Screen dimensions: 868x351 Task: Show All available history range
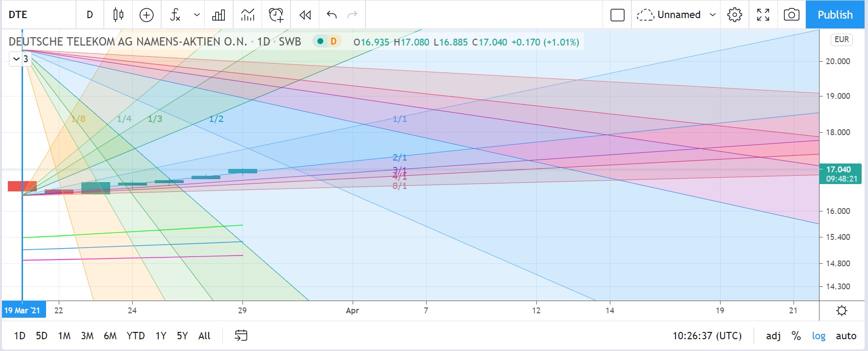(x=204, y=336)
